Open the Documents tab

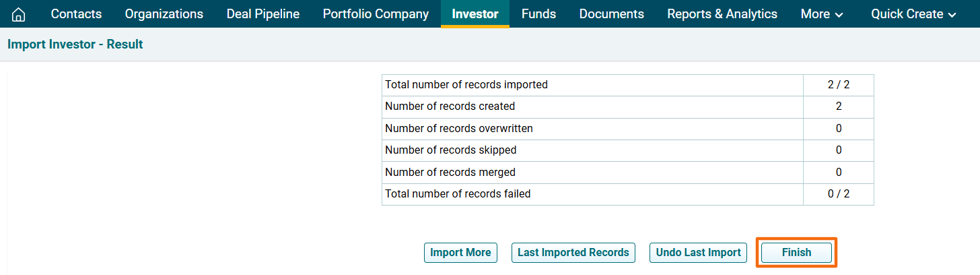(611, 14)
